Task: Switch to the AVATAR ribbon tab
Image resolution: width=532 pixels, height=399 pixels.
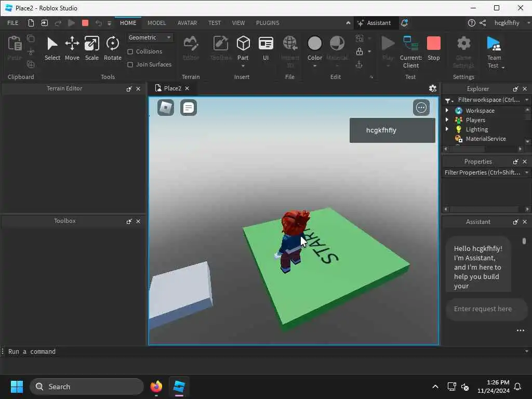Action: (187, 23)
